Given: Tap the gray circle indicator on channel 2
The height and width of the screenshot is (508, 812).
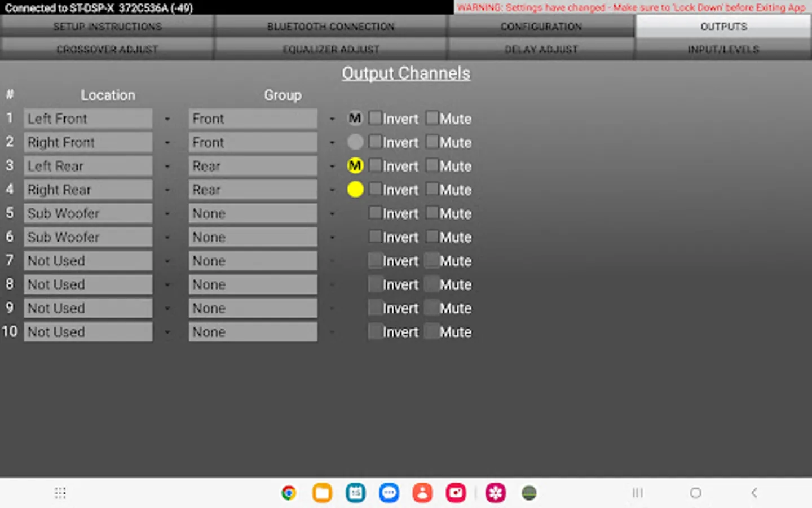Looking at the screenshot, I should pos(355,142).
